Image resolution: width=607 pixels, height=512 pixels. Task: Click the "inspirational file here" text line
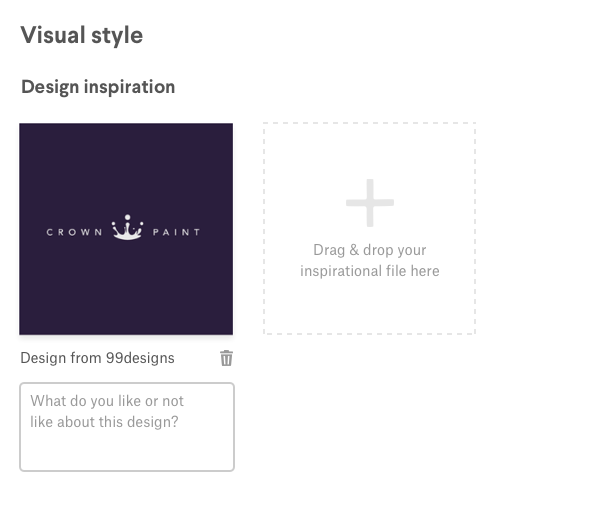[370, 271]
